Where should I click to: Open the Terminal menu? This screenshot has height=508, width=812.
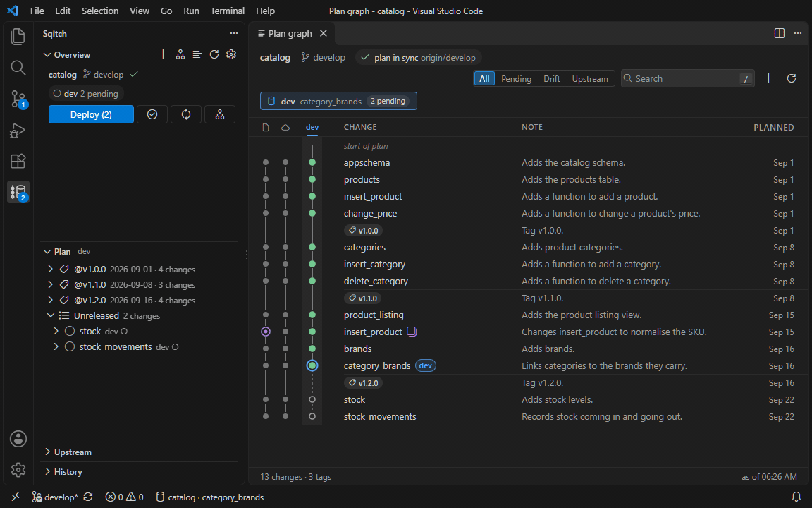coord(228,11)
